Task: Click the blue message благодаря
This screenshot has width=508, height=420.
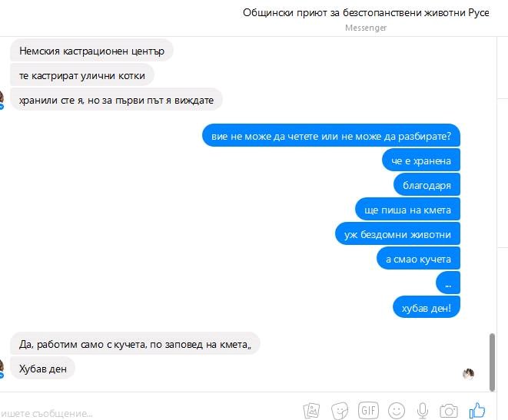Action: (x=427, y=185)
